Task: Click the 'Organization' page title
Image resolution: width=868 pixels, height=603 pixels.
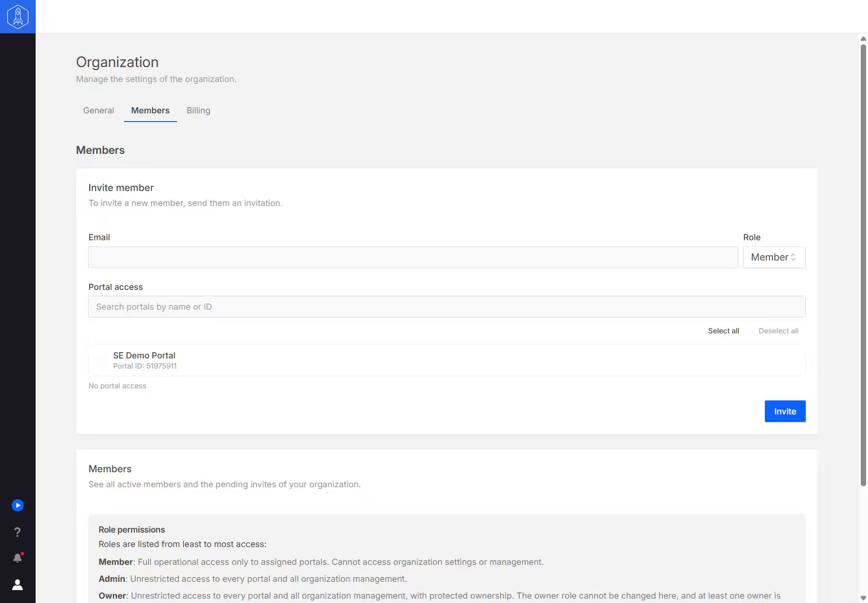Action: [117, 62]
